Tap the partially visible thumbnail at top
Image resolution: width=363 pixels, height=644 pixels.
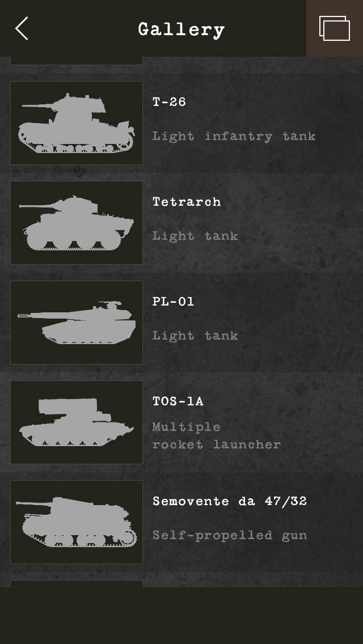click(77, 61)
